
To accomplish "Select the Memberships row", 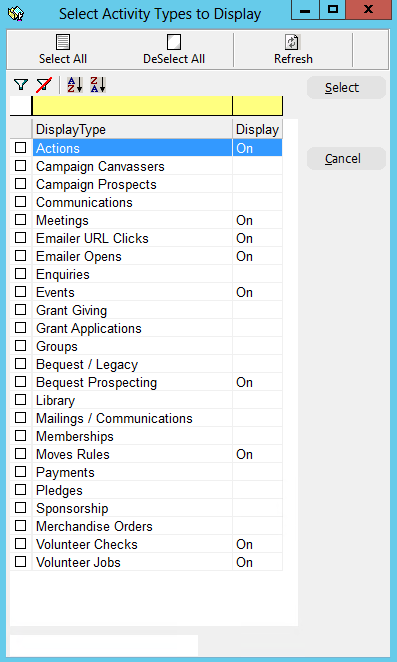I will (146, 436).
